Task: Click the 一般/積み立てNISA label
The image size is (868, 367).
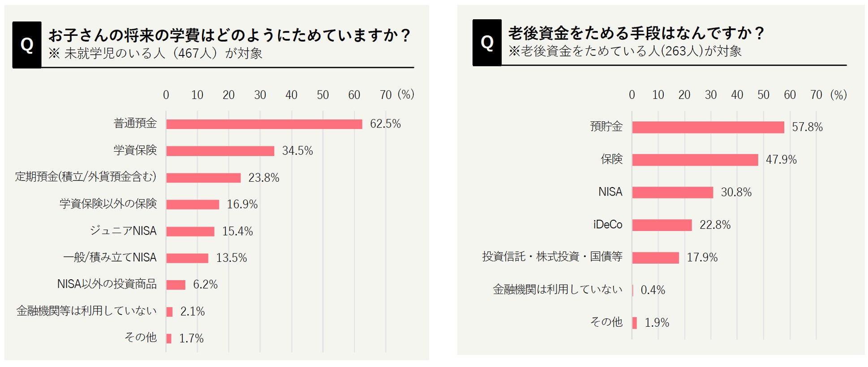Action: 110,257
